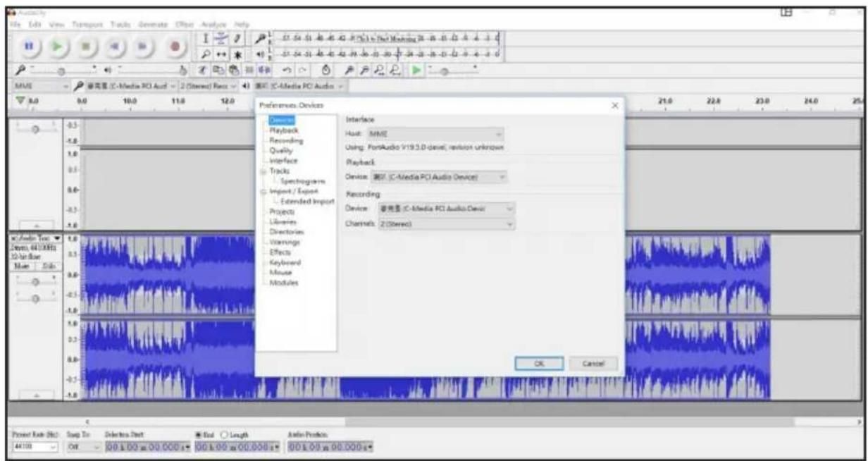The height and width of the screenshot is (461, 868).
Task: Select the End radio button in Selection toolbar
Action: (199, 436)
